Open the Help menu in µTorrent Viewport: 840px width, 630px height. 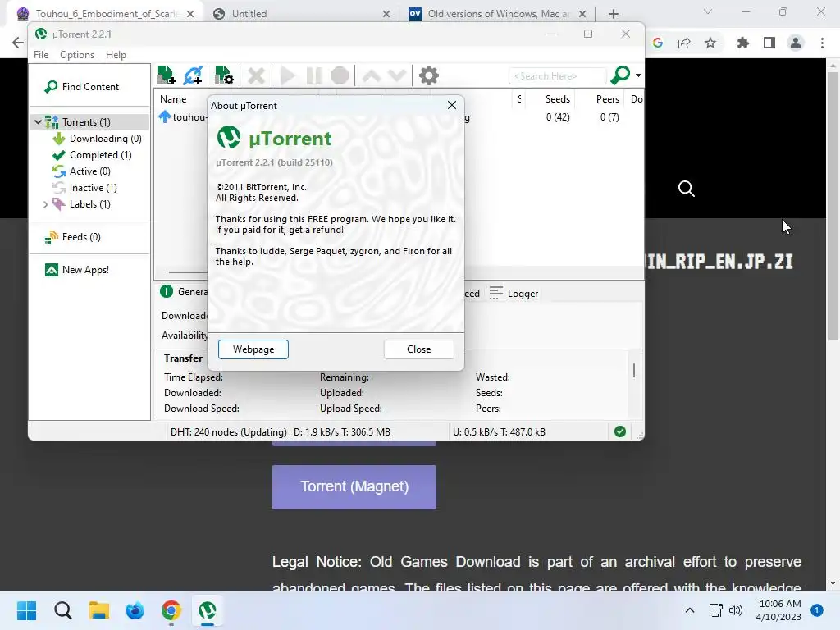(116, 55)
